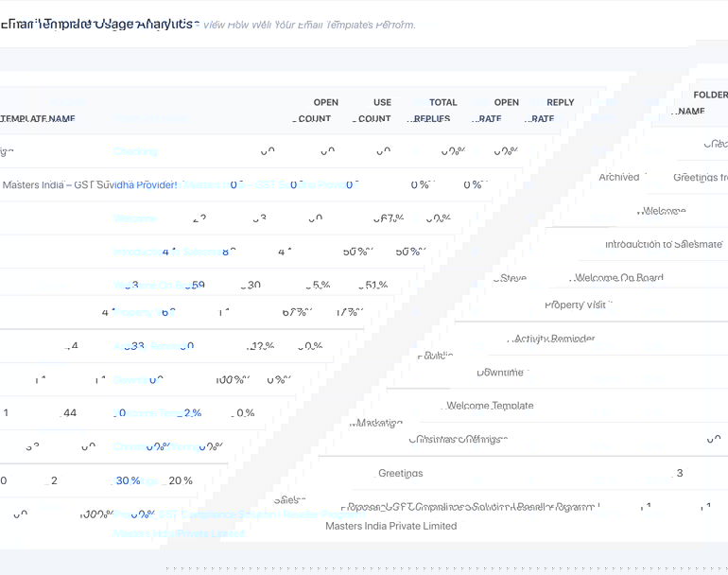This screenshot has width=728, height=575.
Task: Open the Christmas Offerings template
Action: (x=459, y=439)
